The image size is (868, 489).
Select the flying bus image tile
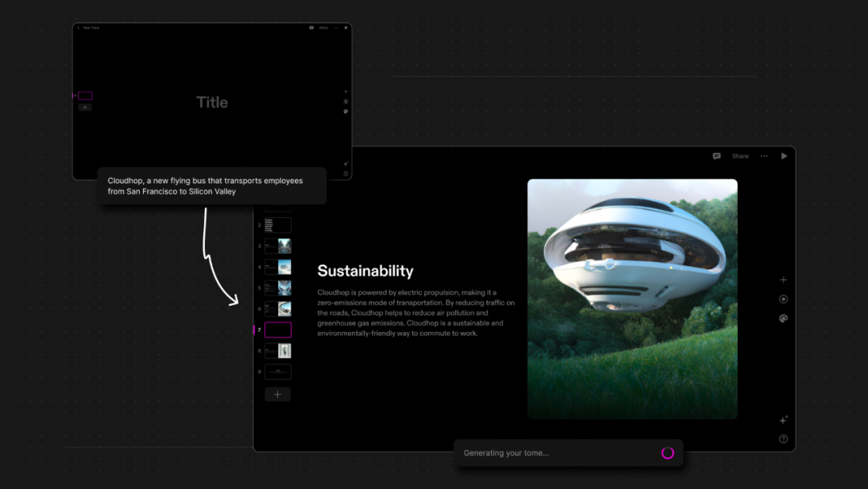click(632, 298)
